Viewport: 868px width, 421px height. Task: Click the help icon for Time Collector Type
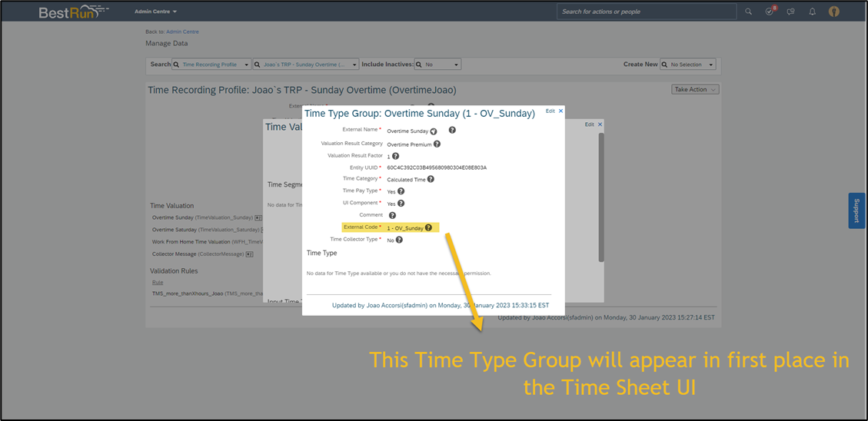click(398, 240)
